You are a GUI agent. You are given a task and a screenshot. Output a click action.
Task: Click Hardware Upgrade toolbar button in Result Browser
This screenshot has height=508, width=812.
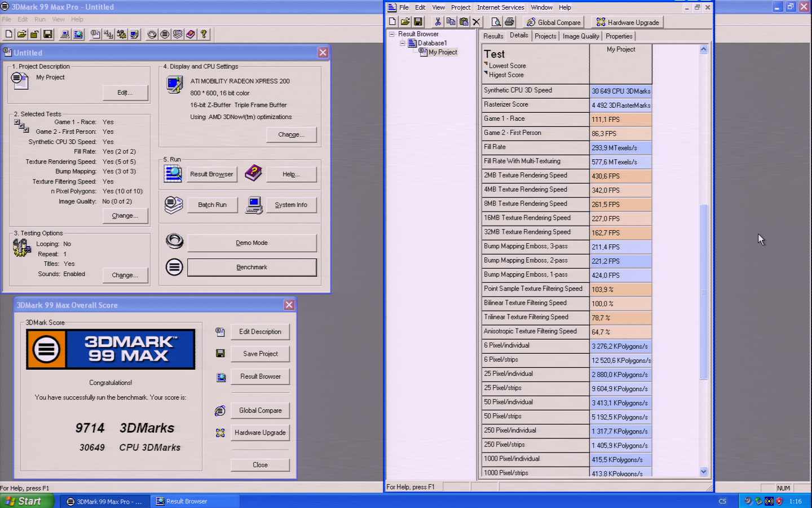(x=628, y=22)
